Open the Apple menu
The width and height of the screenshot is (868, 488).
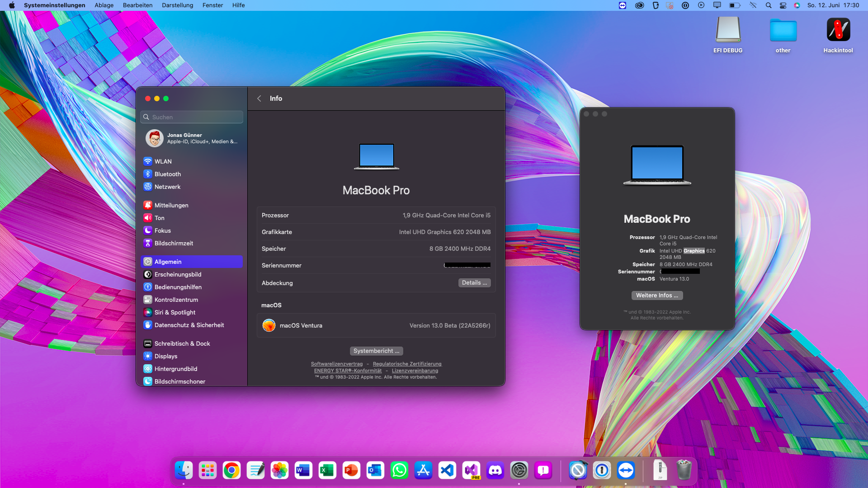coord(12,5)
